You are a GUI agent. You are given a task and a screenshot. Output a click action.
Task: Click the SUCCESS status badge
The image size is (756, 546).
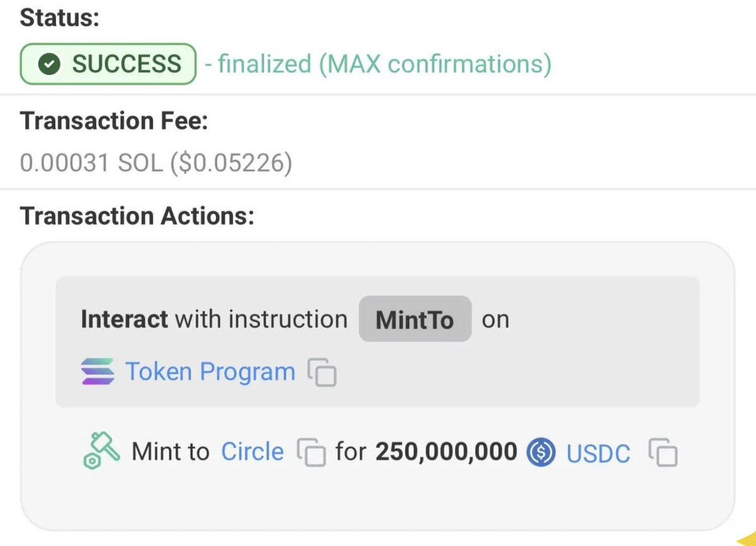[108, 64]
